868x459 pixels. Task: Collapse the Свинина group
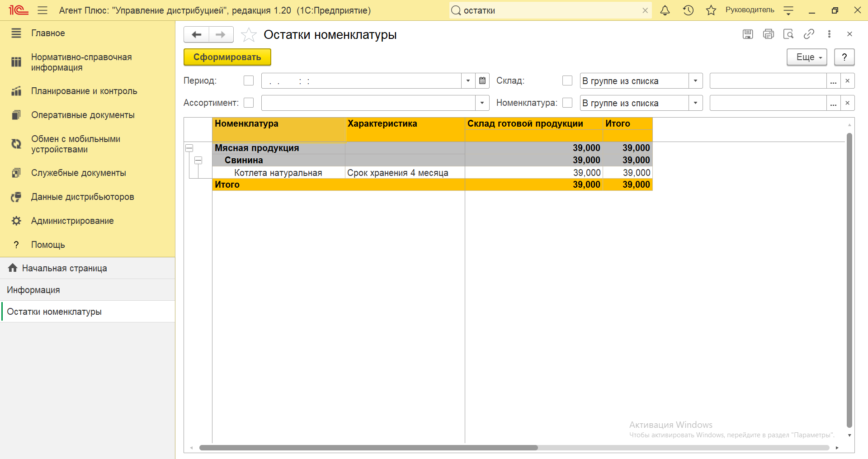coord(198,160)
